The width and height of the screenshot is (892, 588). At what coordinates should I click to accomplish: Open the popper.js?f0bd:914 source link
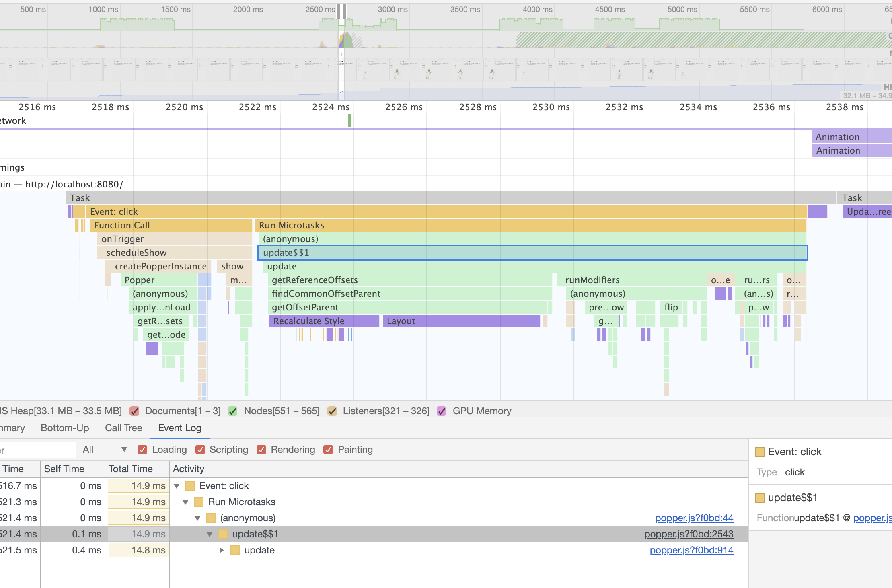coord(691,550)
